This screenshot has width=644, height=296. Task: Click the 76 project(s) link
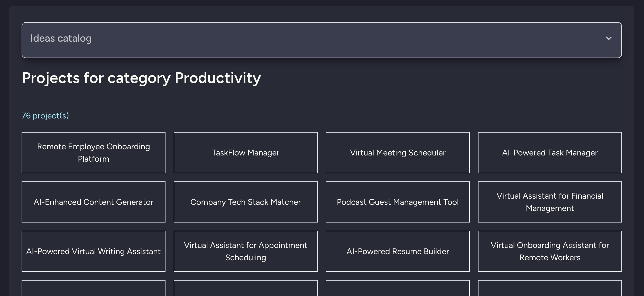[x=45, y=116]
